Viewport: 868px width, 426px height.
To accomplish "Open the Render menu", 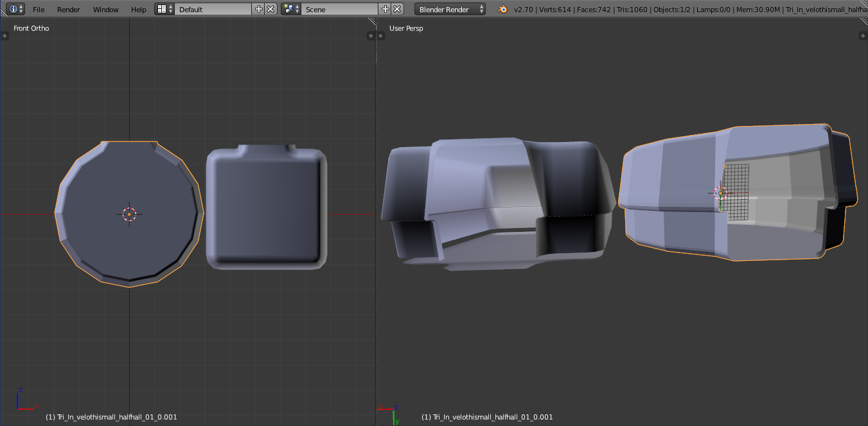I will 69,10.
